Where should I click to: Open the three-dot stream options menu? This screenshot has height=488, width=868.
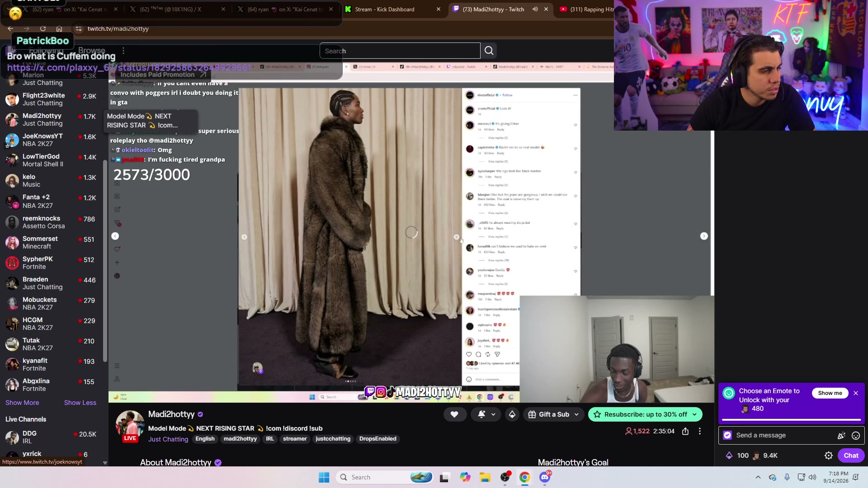pyautogui.click(x=700, y=432)
